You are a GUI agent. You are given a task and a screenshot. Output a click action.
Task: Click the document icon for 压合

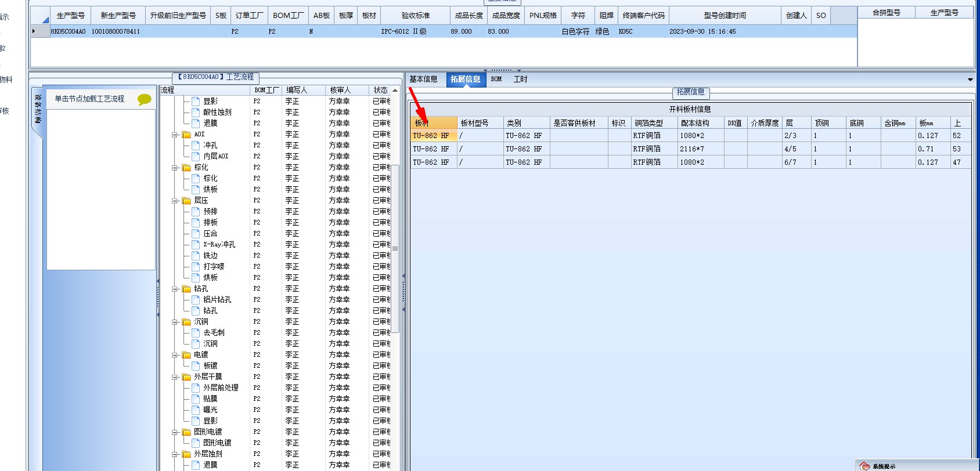point(196,233)
